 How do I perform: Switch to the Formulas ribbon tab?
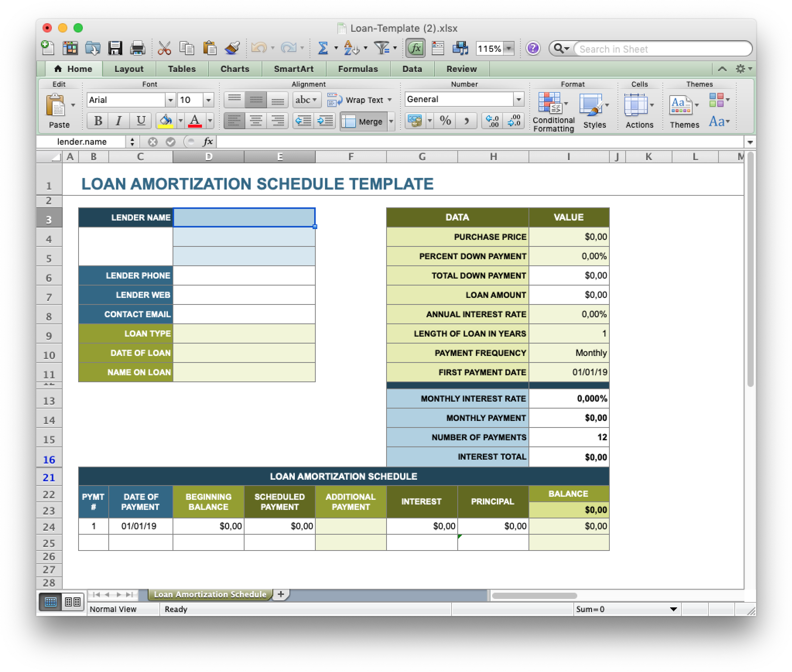358,69
